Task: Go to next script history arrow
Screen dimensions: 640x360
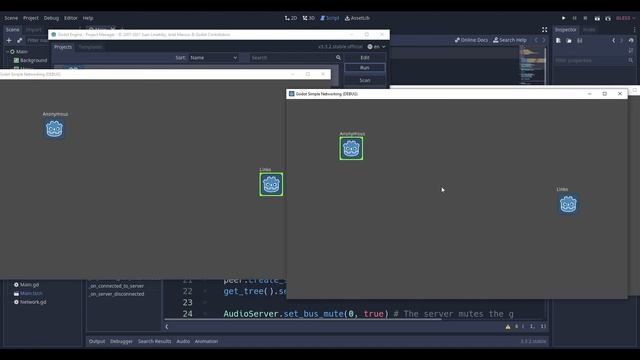Action: (544, 40)
